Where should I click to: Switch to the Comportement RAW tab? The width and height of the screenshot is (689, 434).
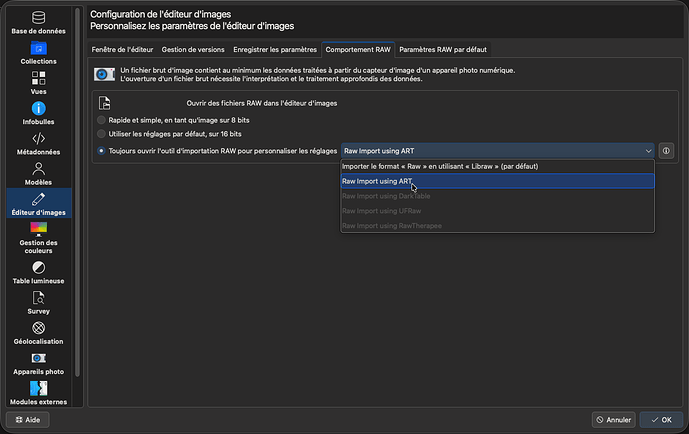(358, 50)
